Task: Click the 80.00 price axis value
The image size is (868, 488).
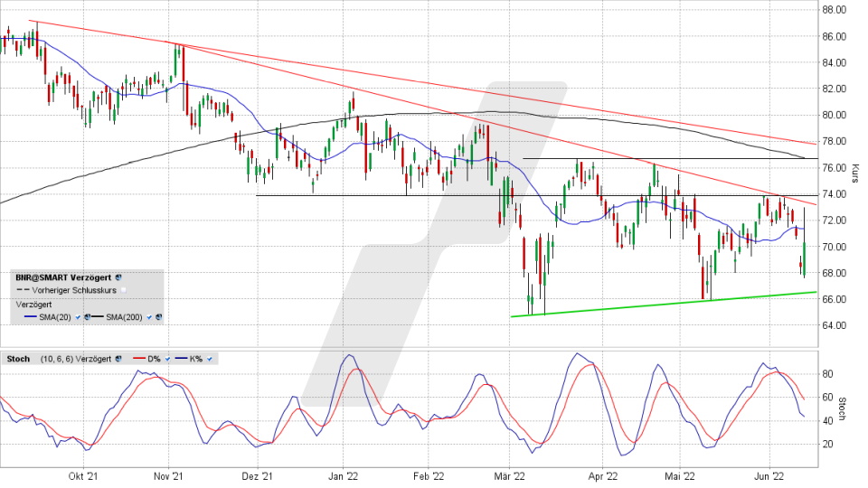Action: (x=834, y=115)
